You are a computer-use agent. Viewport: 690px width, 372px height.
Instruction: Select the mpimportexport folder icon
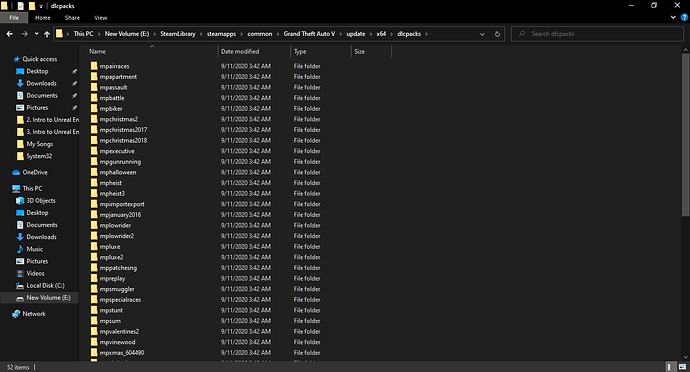coord(94,204)
